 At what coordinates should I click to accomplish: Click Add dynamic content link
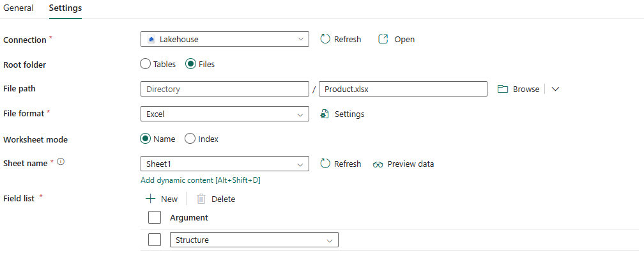(201, 180)
